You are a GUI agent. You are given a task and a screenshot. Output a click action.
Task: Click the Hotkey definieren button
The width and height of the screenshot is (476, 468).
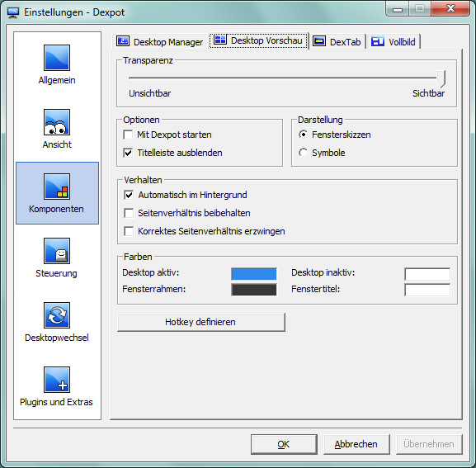click(201, 322)
